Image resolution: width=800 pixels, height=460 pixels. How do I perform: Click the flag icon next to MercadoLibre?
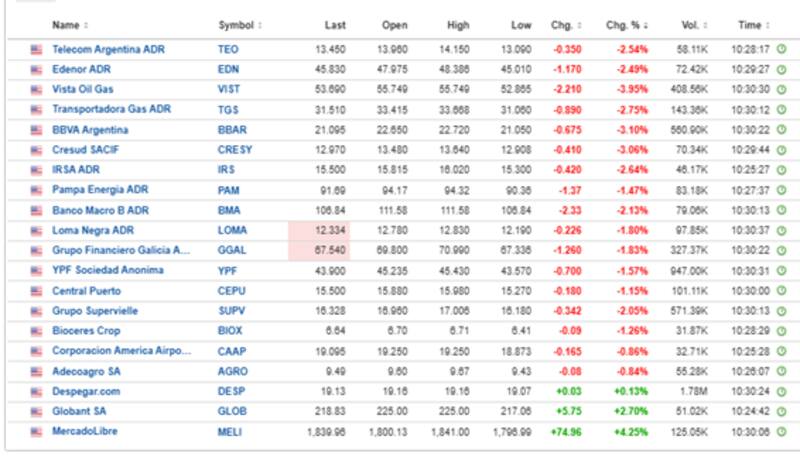37,432
